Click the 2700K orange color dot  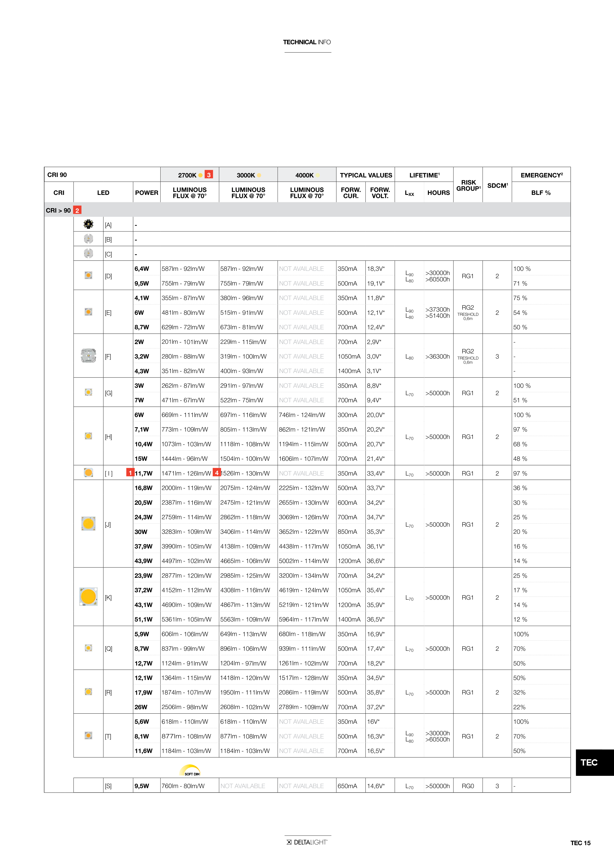click(x=200, y=175)
